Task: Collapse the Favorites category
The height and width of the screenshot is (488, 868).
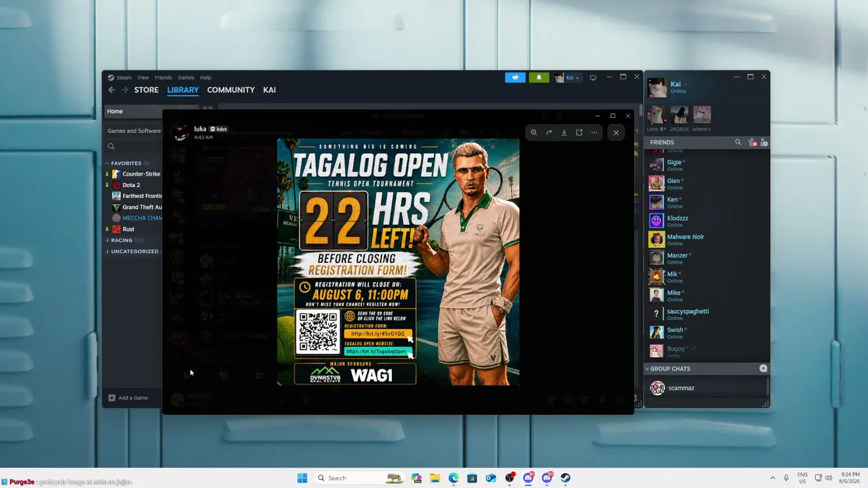Action: (x=107, y=163)
